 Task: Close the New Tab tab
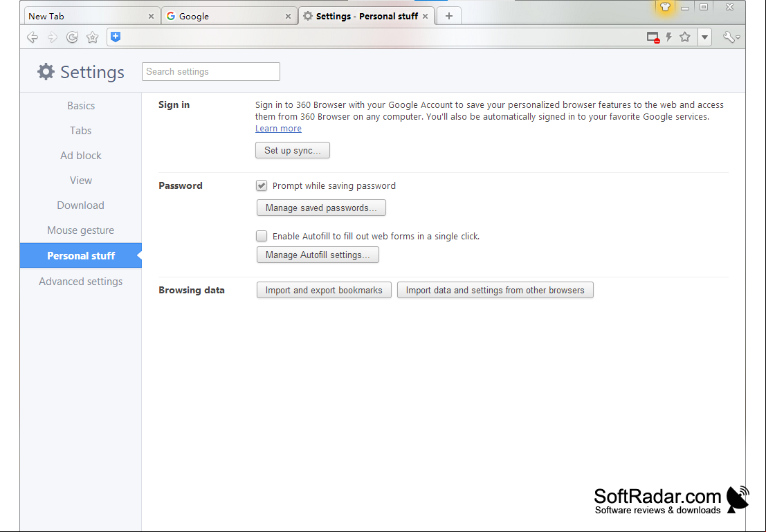point(151,16)
